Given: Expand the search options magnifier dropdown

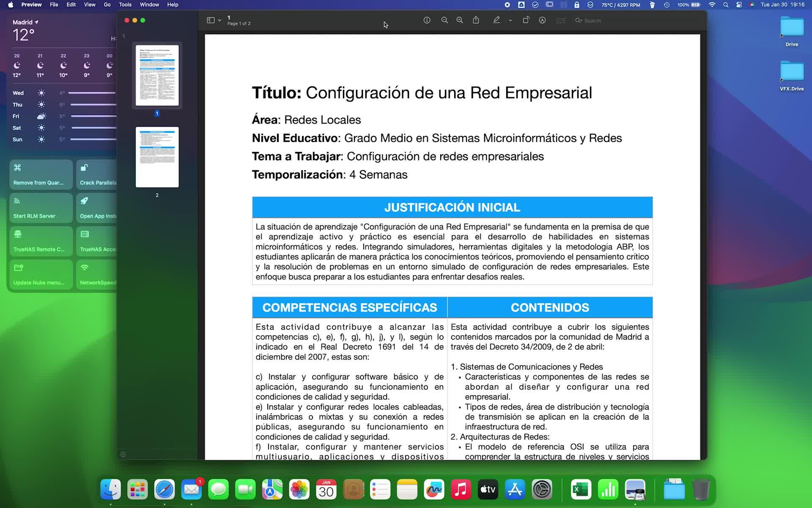Looking at the screenshot, I should tap(579, 20).
